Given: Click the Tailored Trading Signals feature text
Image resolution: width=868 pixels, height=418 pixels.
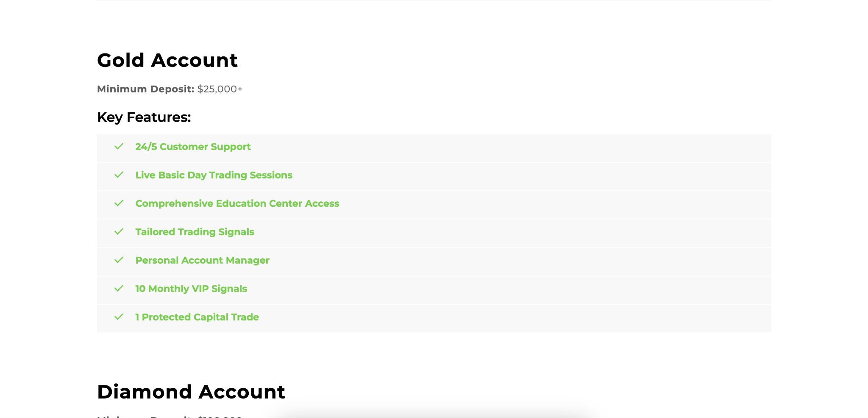Looking at the screenshot, I should 195,232.
